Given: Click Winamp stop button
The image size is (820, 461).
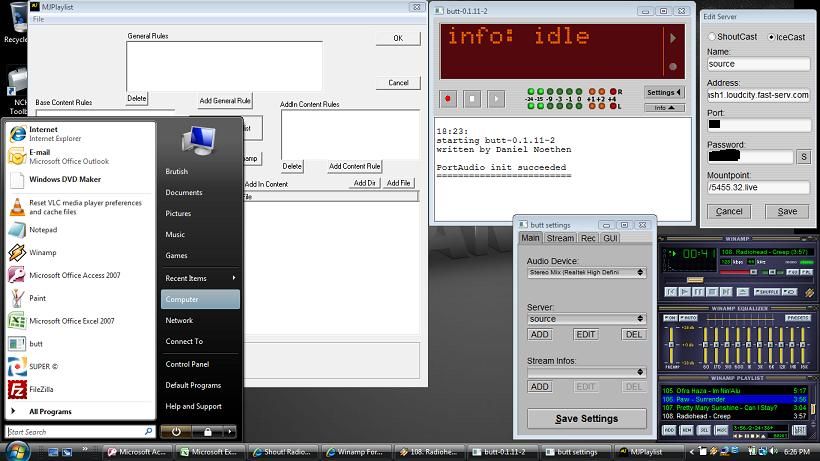Looking at the screenshot, I should coord(712,292).
